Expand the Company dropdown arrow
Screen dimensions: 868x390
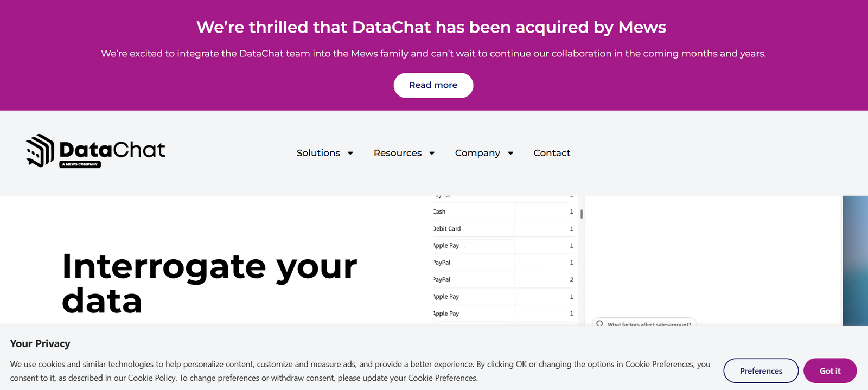510,154
